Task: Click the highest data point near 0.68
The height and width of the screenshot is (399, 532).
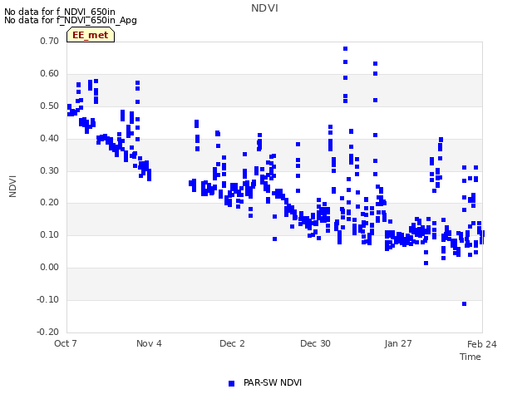Action: click(346, 48)
